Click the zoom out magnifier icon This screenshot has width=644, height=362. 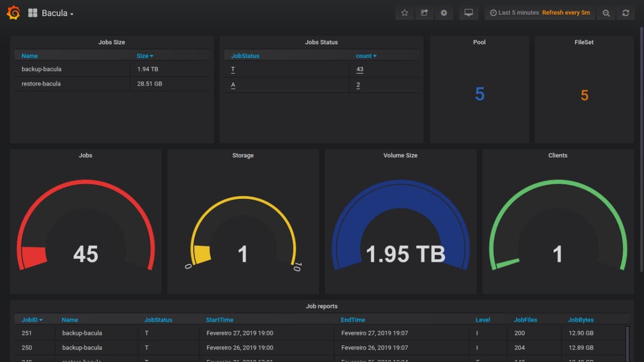(x=606, y=13)
